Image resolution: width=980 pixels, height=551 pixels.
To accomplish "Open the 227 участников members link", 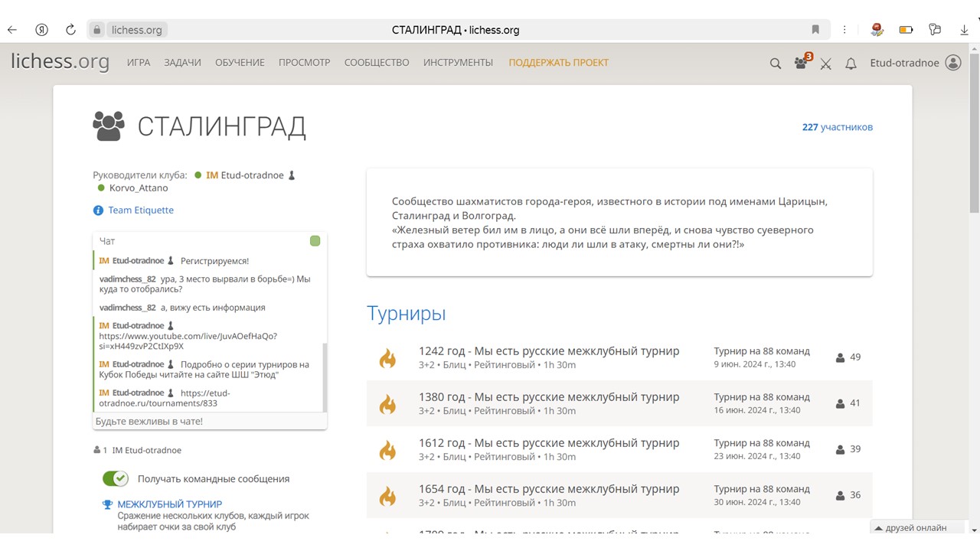I will click(x=838, y=127).
